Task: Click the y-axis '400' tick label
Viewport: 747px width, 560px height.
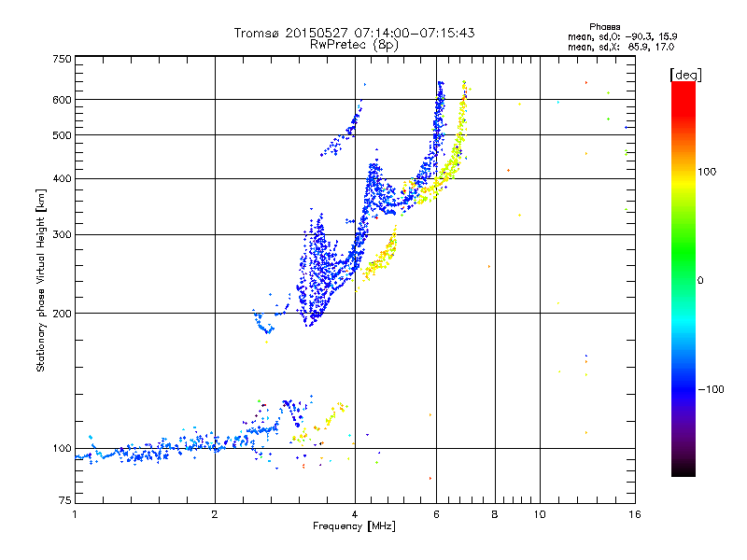Action: [x=62, y=178]
